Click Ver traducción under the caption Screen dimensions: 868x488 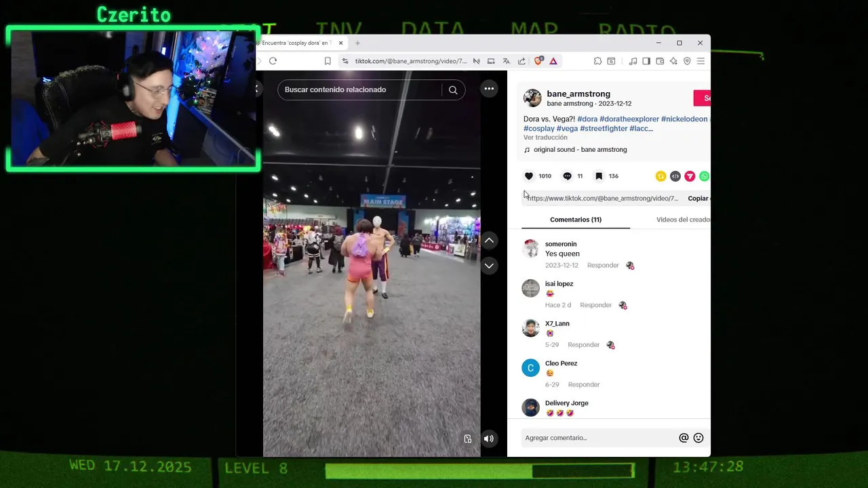coord(545,138)
